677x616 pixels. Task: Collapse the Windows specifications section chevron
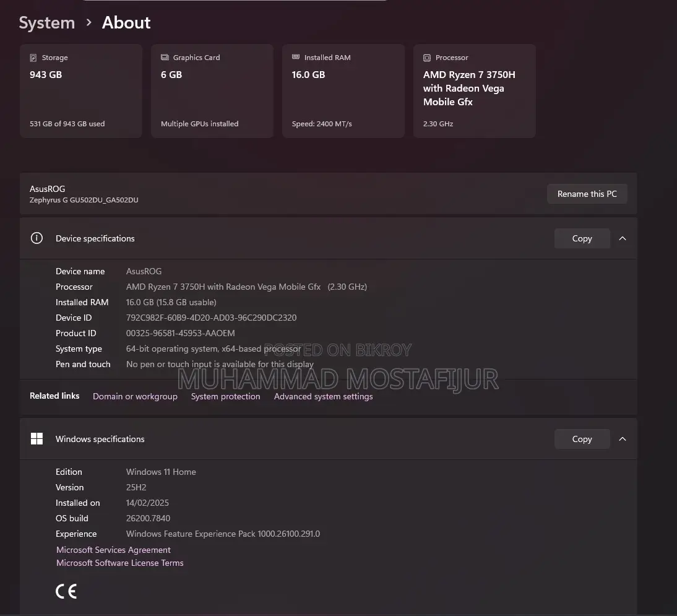point(622,439)
